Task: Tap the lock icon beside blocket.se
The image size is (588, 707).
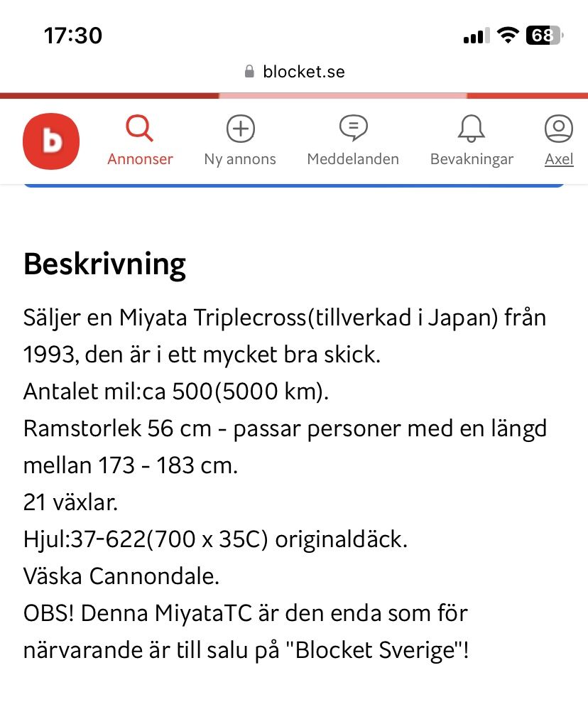Action: point(249,72)
